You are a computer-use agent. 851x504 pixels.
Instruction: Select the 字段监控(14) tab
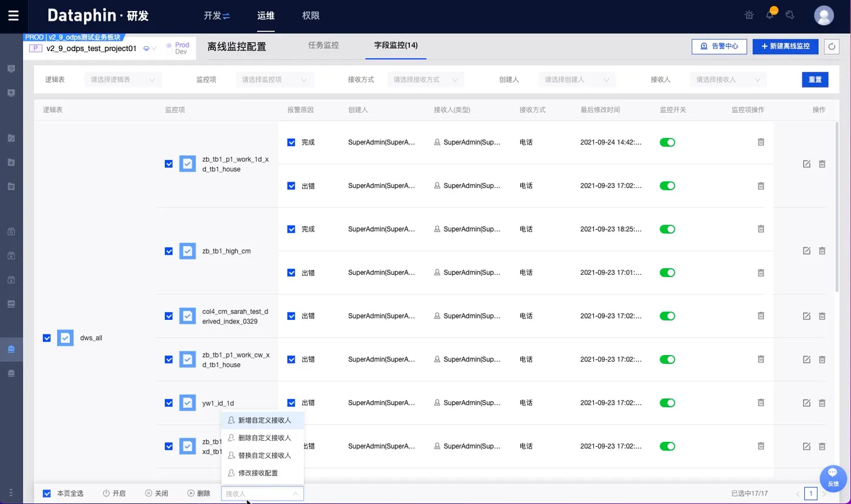pos(396,45)
